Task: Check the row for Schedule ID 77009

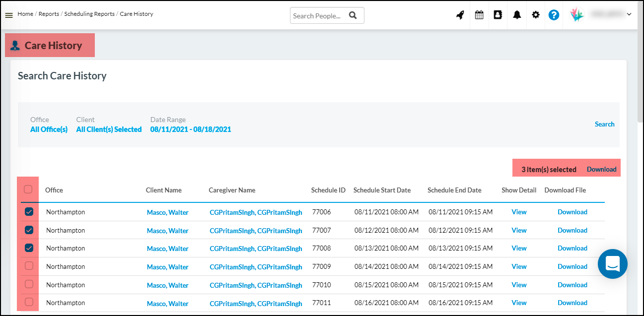Action: 29,266
